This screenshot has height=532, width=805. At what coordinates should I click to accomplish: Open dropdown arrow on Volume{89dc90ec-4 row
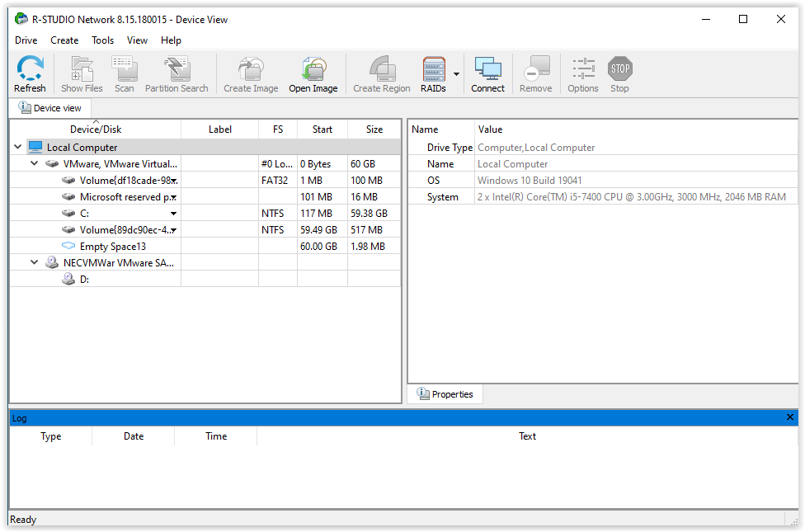point(174,230)
